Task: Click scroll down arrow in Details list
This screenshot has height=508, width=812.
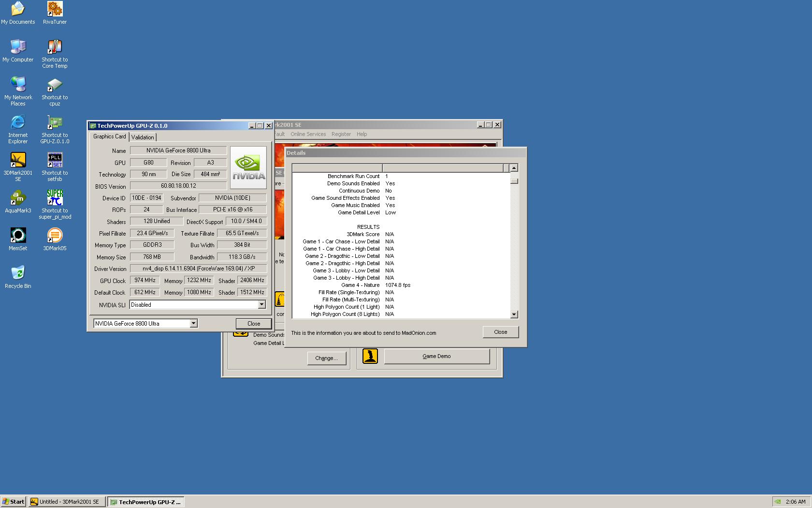Action: tap(514, 314)
